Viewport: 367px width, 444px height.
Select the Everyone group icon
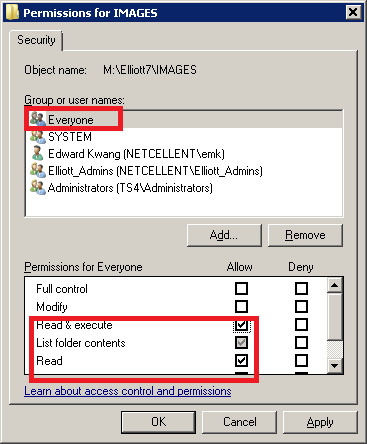37,119
